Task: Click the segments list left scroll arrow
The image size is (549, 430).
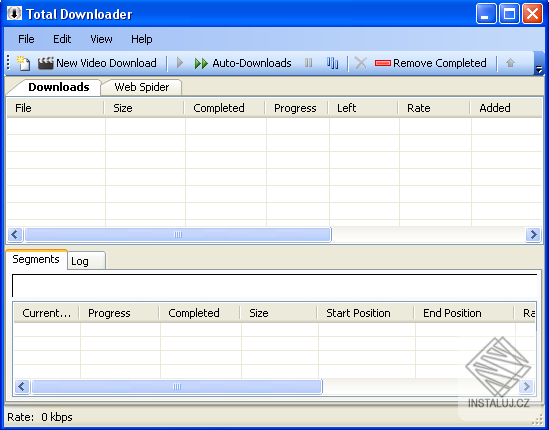Action: [22, 387]
